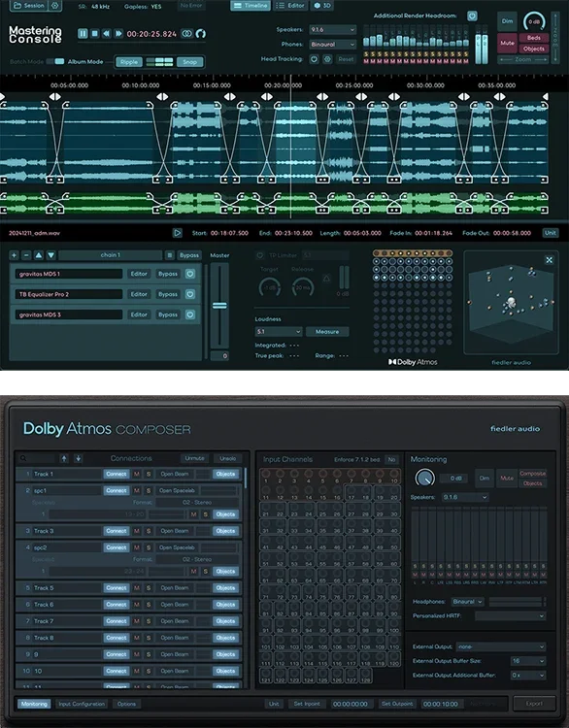The height and width of the screenshot is (728, 569).
Task: Bypass the entire chain 1
Action: pyautogui.click(x=189, y=255)
